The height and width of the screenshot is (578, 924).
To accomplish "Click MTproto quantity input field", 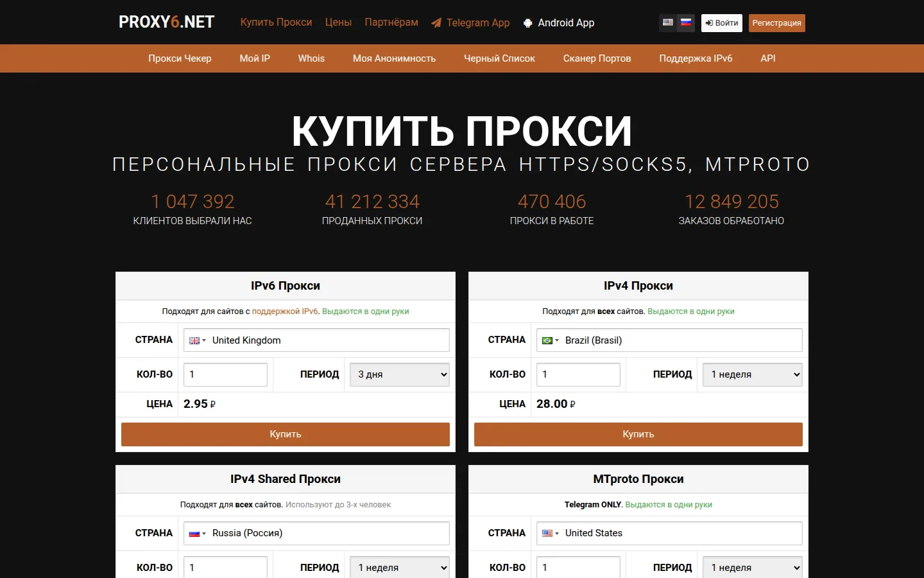I will (x=578, y=567).
